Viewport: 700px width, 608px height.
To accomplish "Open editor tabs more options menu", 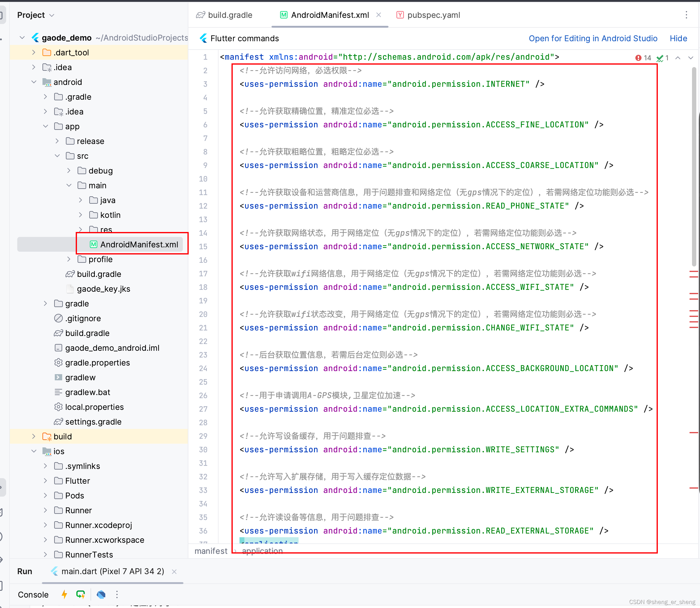I will (686, 14).
